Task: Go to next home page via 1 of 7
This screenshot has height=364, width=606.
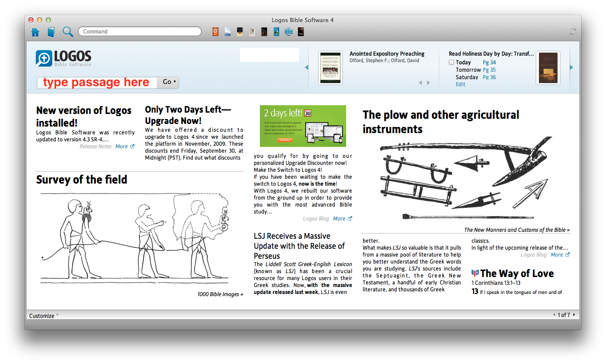Action: point(574,315)
